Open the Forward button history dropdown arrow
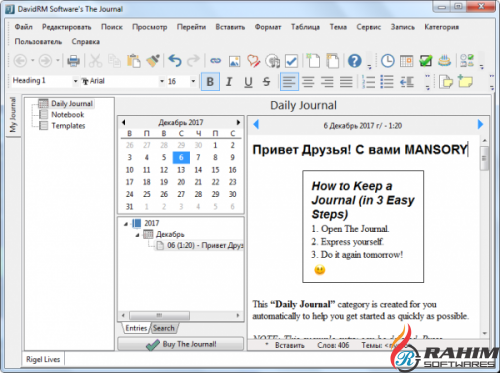The width and height of the screenshot is (500, 373). pyautogui.click(x=58, y=61)
